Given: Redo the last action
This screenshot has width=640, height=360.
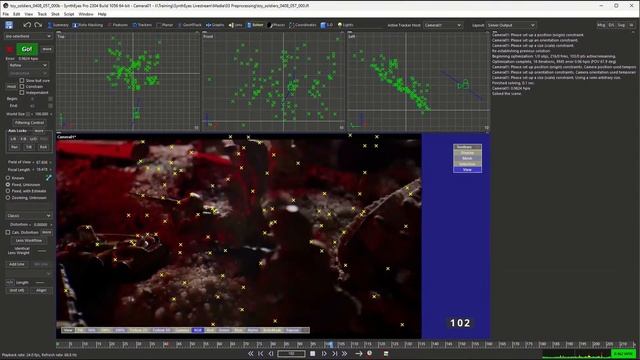Looking at the screenshot, I should tap(38, 25).
